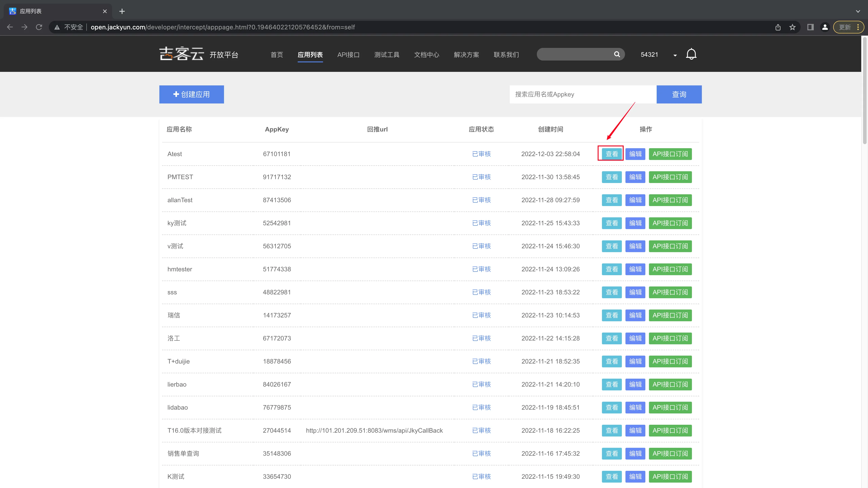The image size is (868, 488).
Task: Click the 创建应用 button
Action: [x=191, y=94]
